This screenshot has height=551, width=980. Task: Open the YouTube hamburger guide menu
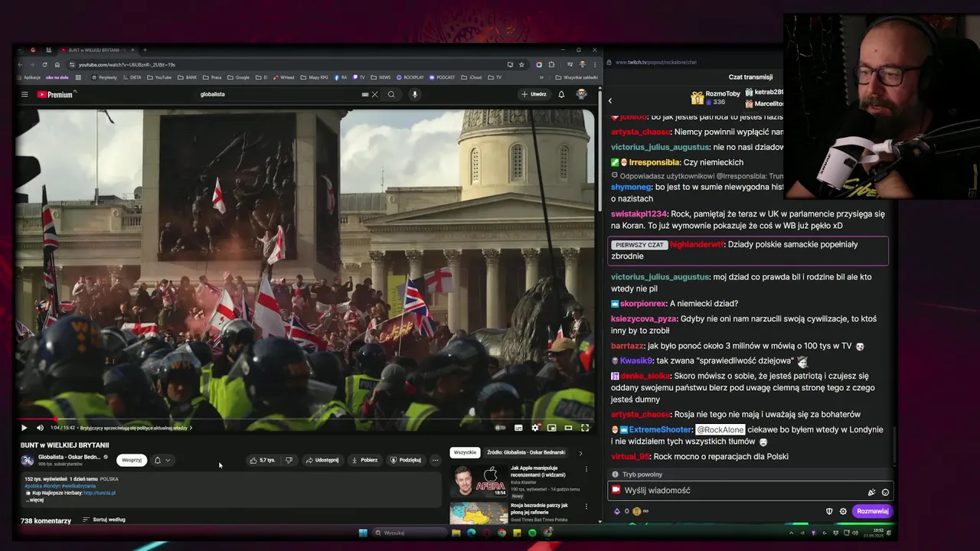(x=24, y=95)
